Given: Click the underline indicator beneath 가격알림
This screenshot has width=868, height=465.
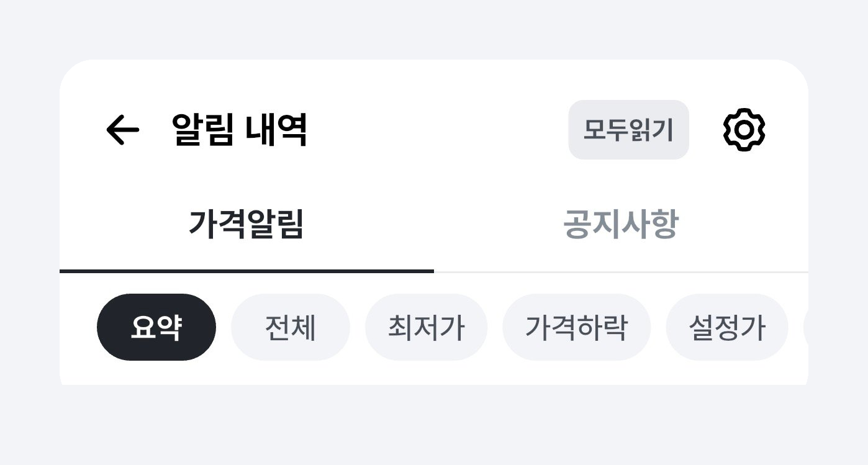Looking at the screenshot, I should click(x=246, y=271).
